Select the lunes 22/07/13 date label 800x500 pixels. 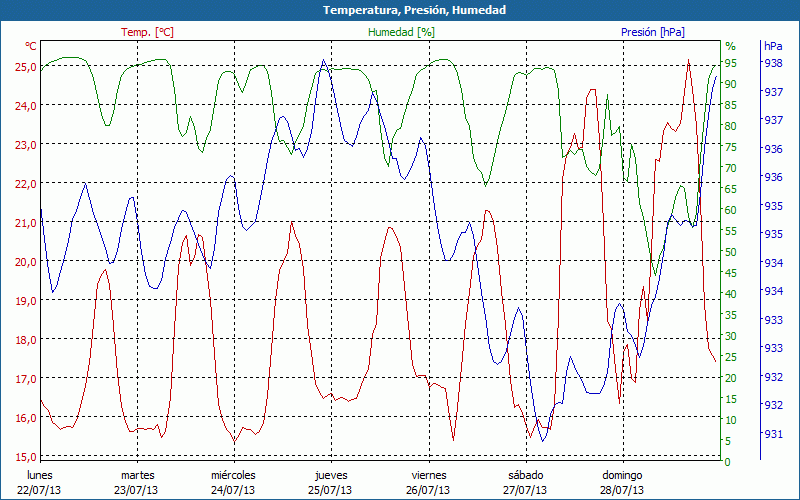tap(39, 482)
